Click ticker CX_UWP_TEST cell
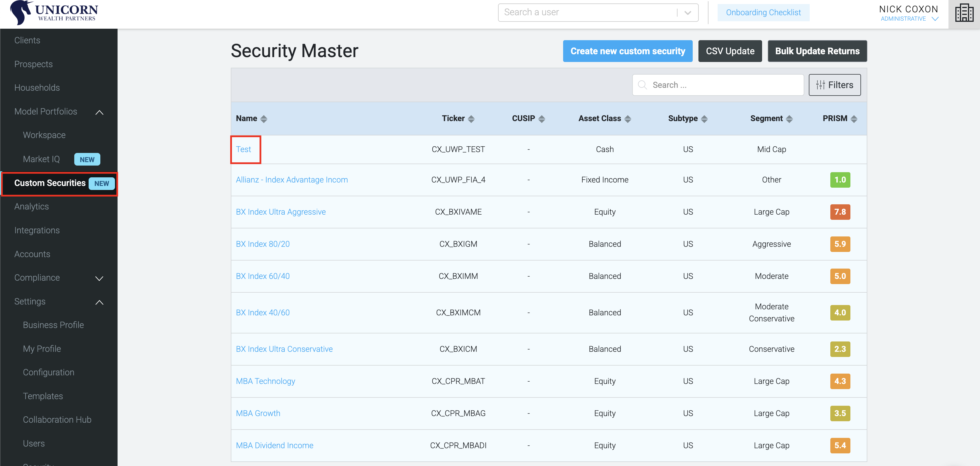Viewport: 980px width, 466px height. click(x=458, y=149)
